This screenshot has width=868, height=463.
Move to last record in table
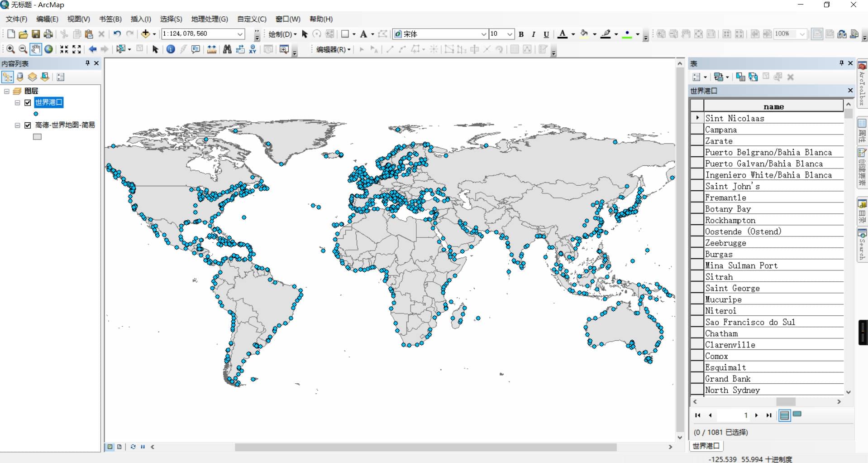(768, 415)
